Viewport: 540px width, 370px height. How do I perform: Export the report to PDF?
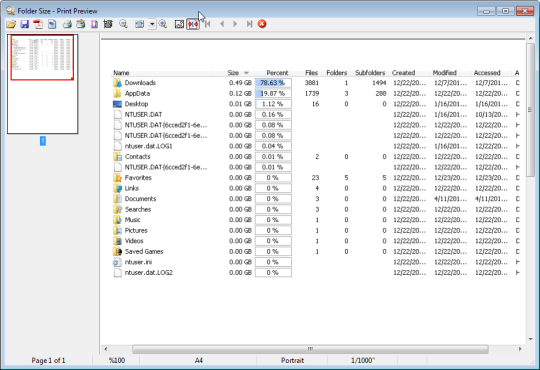[x=38, y=24]
